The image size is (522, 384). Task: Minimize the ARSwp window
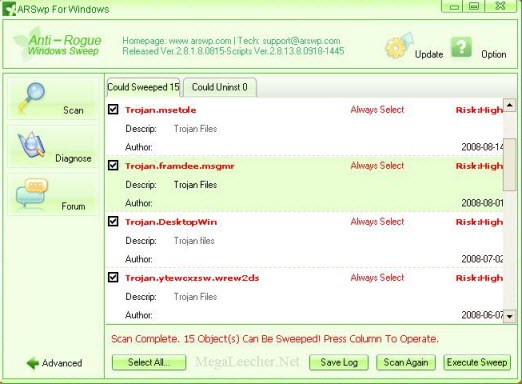(454, 6)
